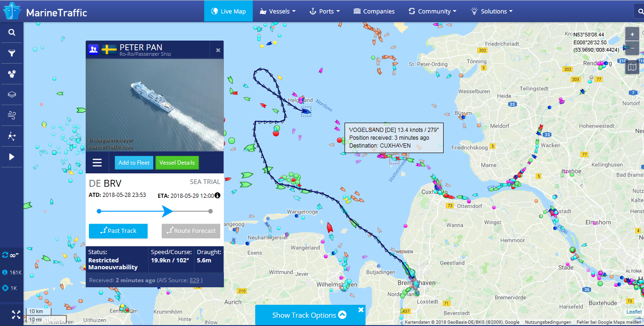This screenshot has height=326, width=644.
Task: Open the map layers stack icon
Action: click(12, 95)
